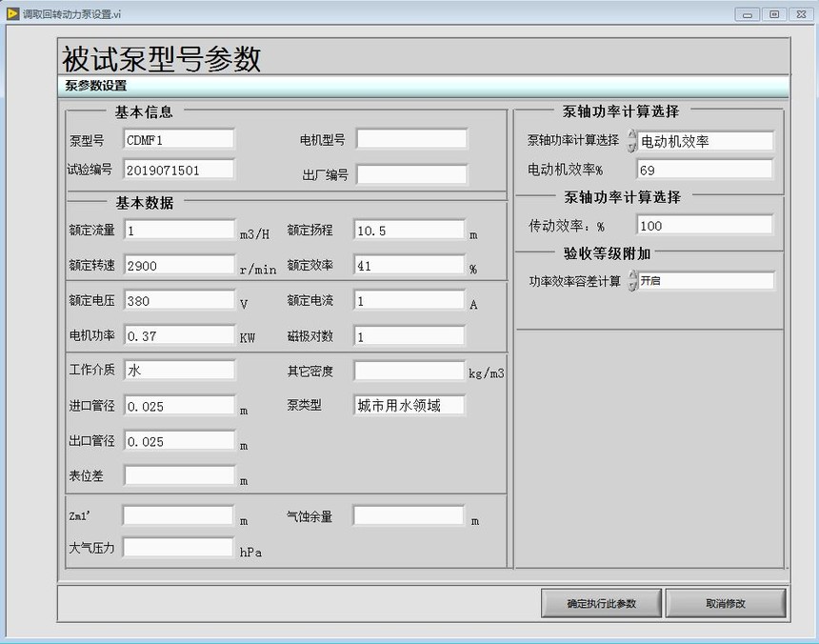
Task: Click the 泵轴功率计算选择 stepper arrows
Action: click(629, 141)
